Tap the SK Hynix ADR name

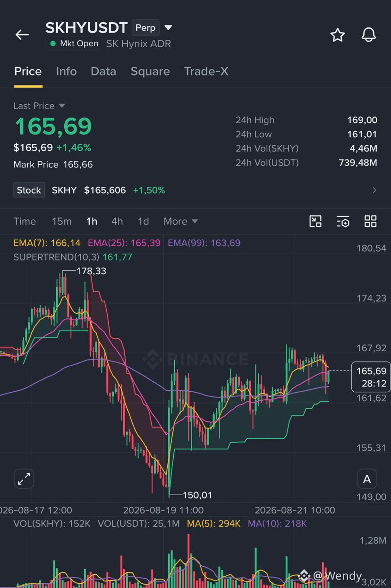tap(138, 44)
